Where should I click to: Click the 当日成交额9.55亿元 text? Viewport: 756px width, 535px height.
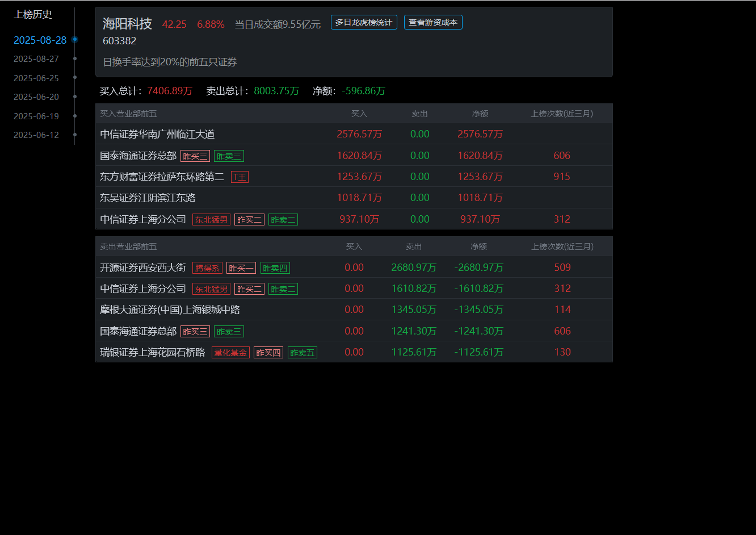click(278, 24)
